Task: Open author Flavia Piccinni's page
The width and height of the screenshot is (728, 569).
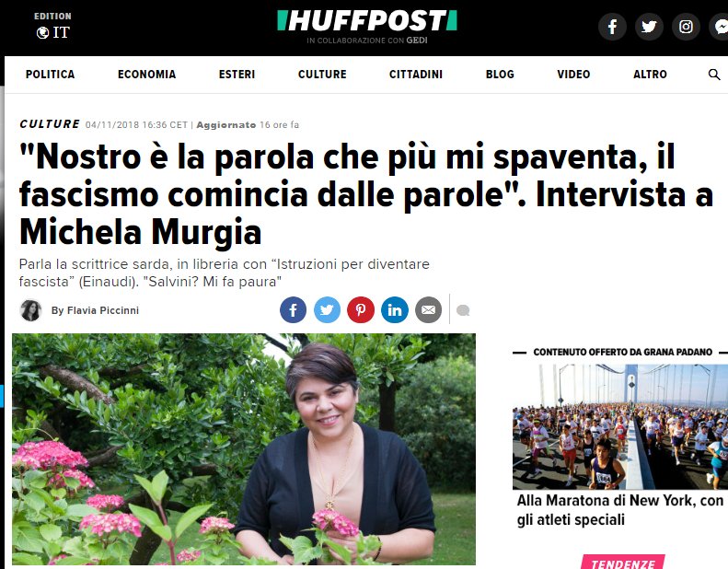Action: tap(95, 310)
